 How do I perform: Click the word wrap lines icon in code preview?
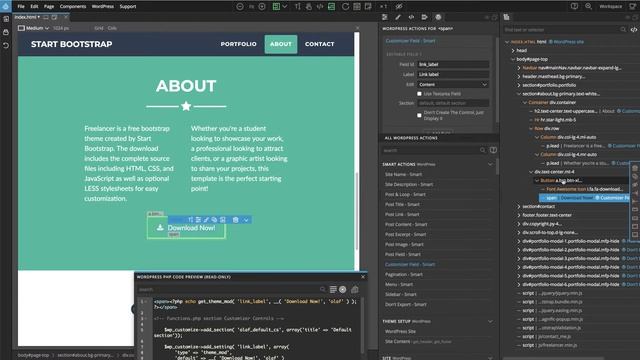[333, 289]
